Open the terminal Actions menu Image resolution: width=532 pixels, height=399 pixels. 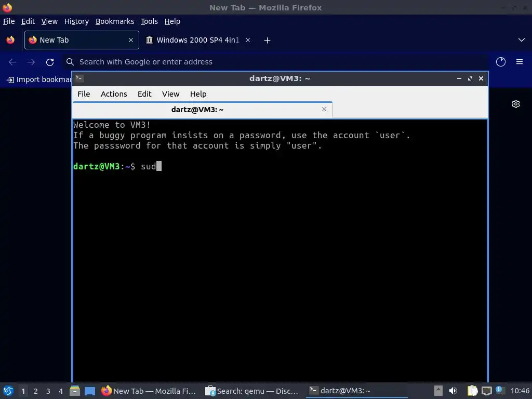click(x=114, y=94)
